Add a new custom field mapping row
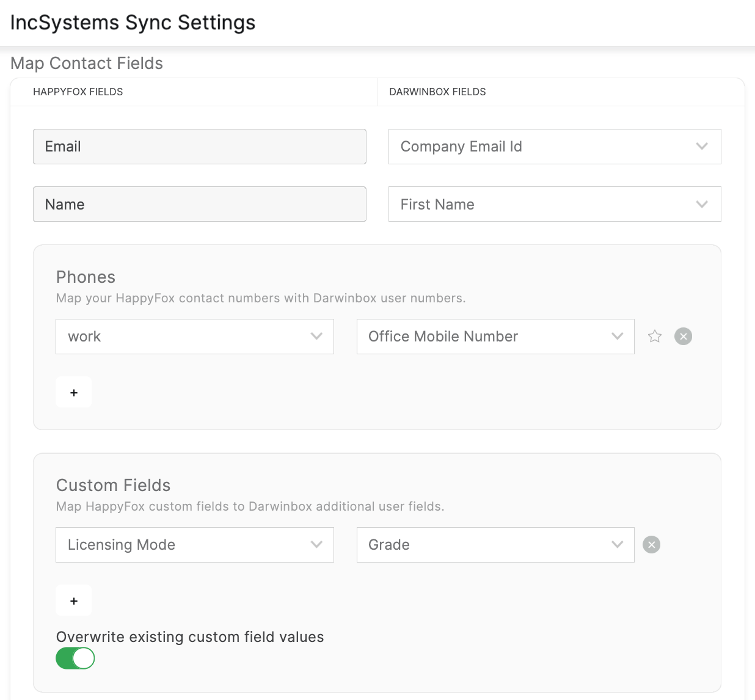Viewport: 755px width, 700px height. 74,600
